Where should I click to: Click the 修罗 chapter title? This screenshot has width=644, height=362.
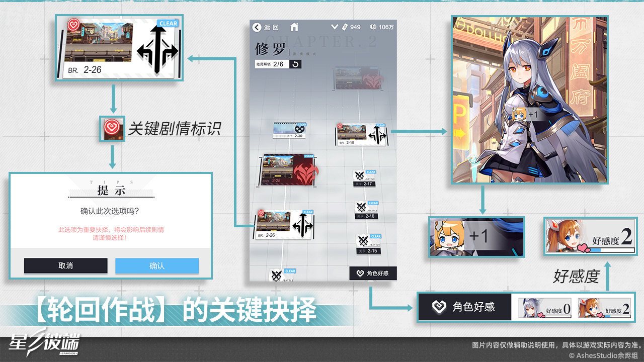[x=270, y=49]
